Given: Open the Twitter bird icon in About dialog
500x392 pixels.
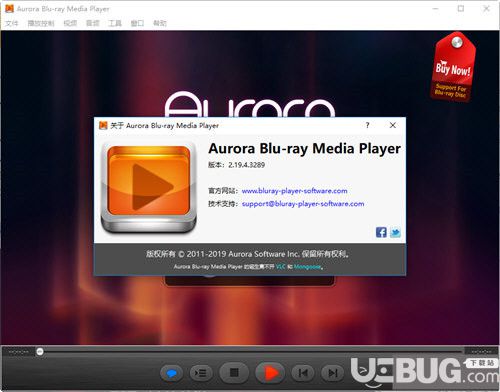Looking at the screenshot, I should 395,232.
